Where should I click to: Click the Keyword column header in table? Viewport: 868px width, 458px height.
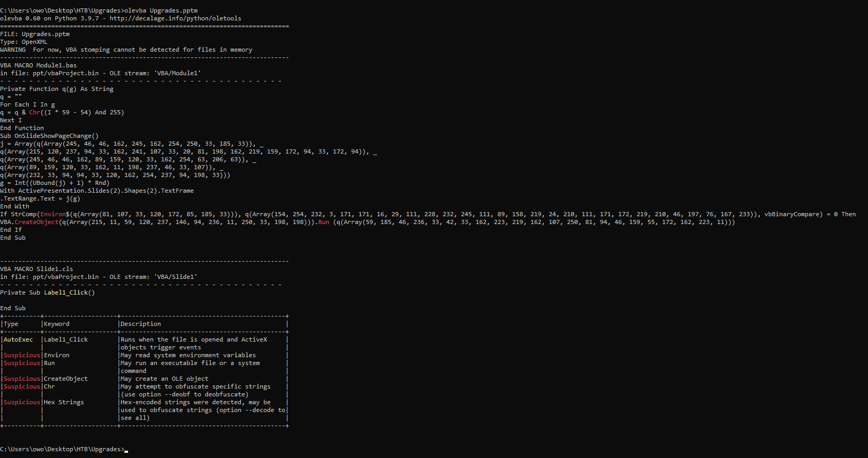pos(56,324)
